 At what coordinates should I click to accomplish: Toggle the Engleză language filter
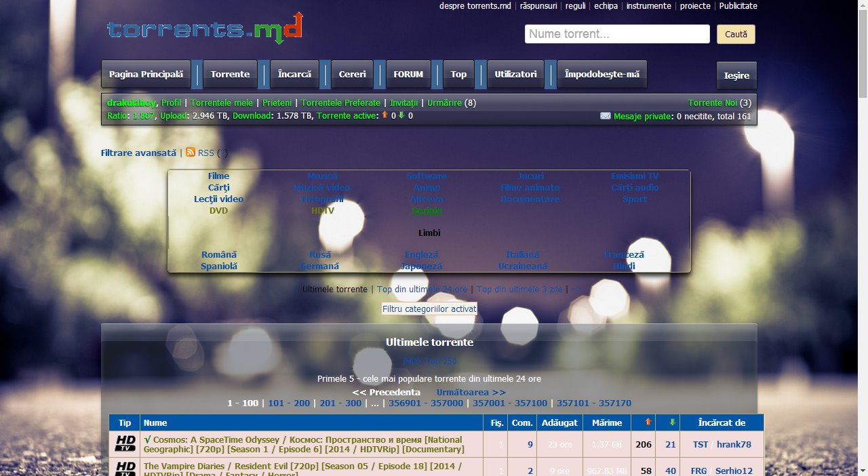[422, 254]
